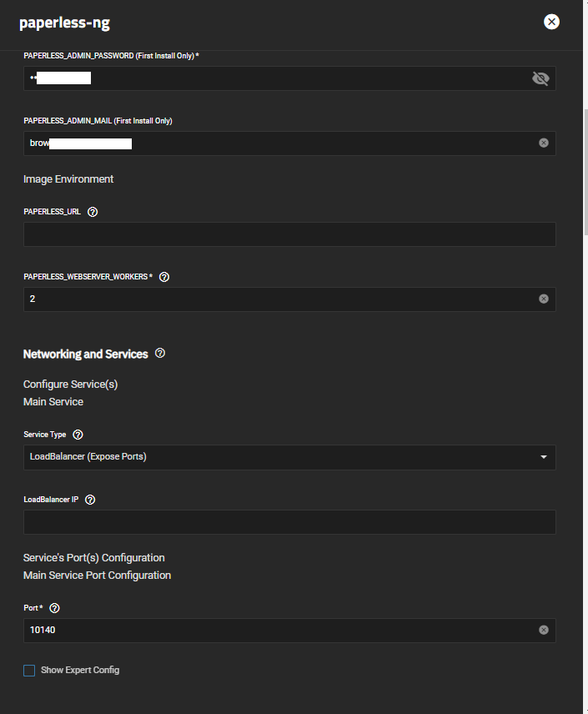This screenshot has width=588, height=714.
Task: Click into the Port input field
Action: pyautogui.click(x=280, y=631)
